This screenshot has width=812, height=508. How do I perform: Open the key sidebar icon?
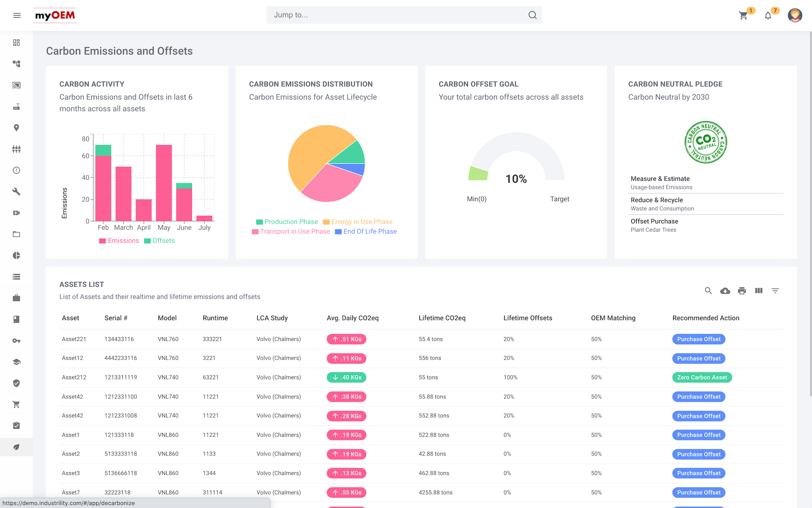point(16,341)
